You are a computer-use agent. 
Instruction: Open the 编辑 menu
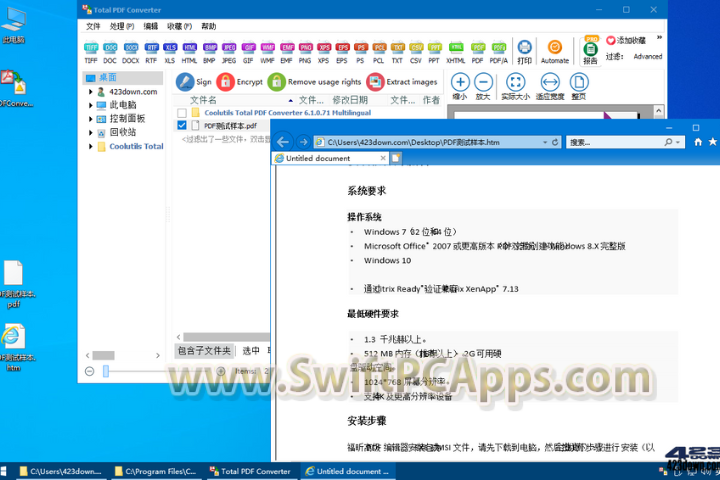[151, 26]
